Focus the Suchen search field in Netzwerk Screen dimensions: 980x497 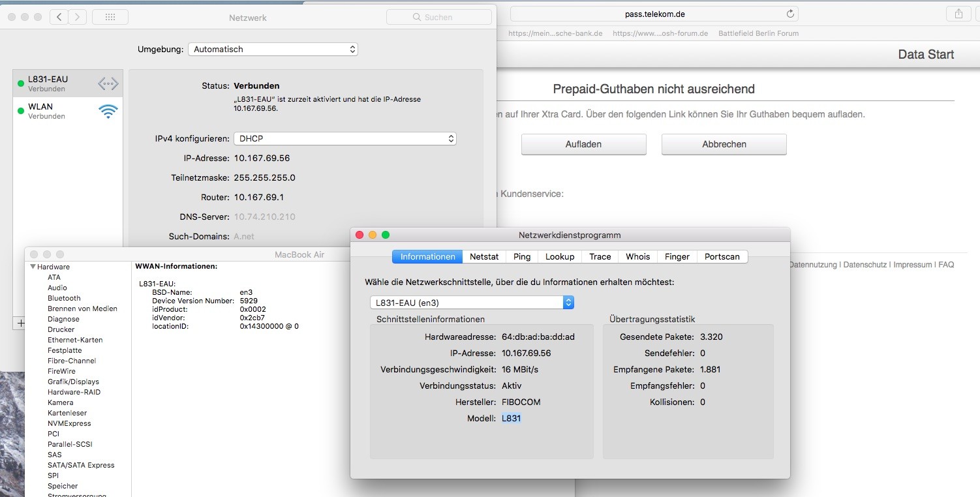(x=438, y=17)
